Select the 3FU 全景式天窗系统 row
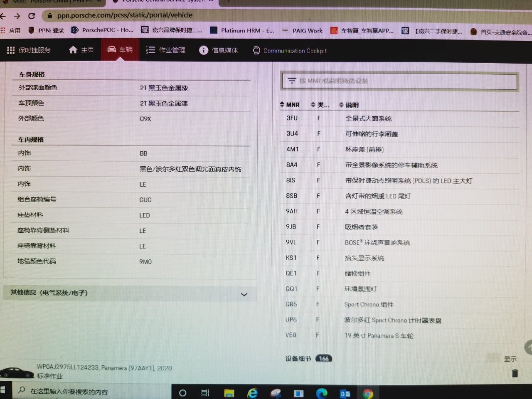The image size is (532, 399). coord(399,118)
